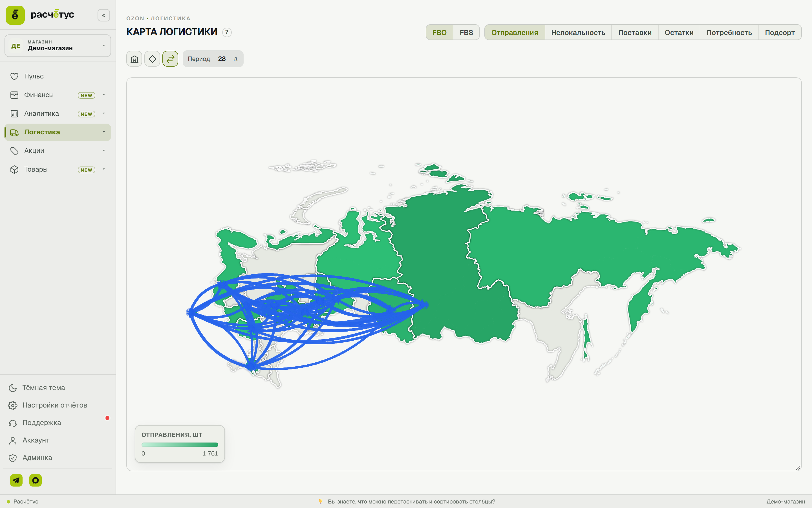Open the Демо-магазин store selector
The height and width of the screenshot is (508, 812).
click(x=58, y=46)
